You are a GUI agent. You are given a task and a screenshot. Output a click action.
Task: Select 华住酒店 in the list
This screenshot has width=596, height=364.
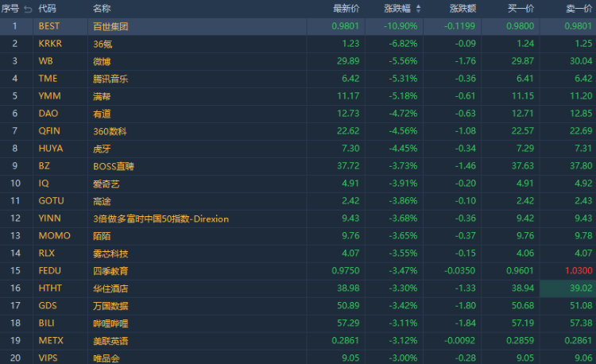point(110,288)
